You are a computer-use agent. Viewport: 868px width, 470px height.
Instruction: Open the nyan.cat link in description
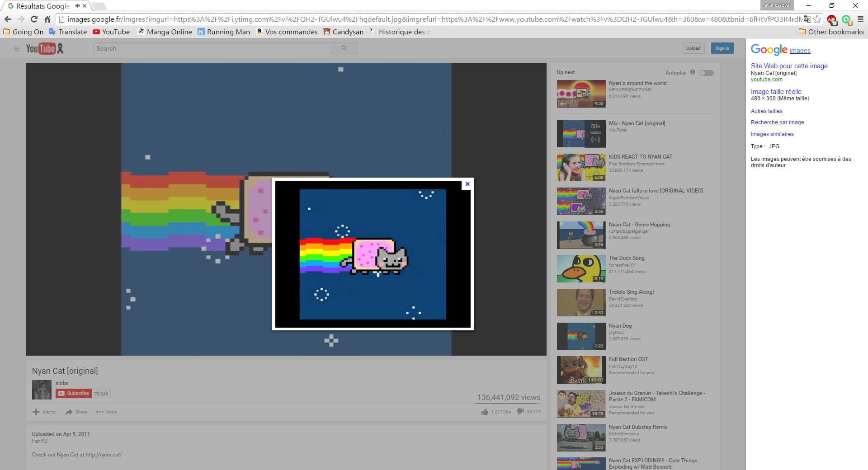coord(104,455)
